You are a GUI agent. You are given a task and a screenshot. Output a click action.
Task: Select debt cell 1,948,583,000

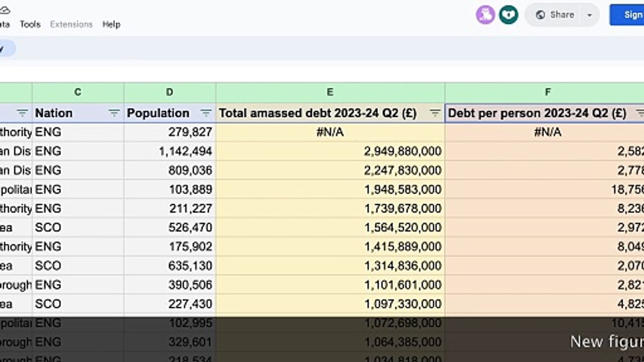pos(330,190)
